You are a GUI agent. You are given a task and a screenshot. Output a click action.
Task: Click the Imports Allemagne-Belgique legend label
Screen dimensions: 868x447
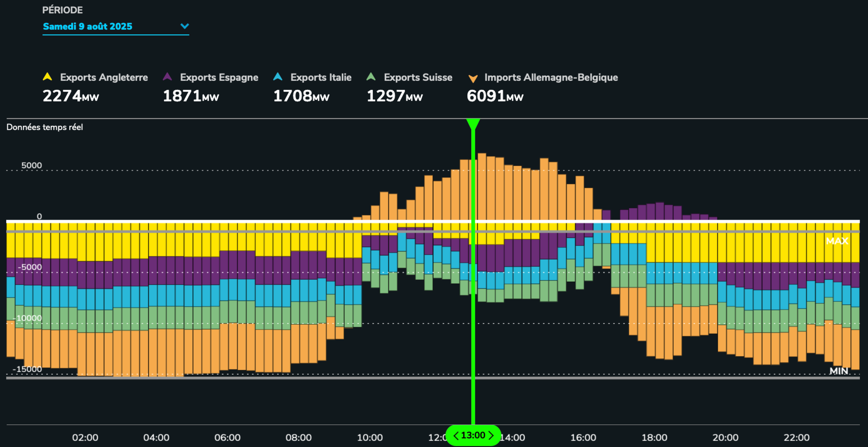(x=551, y=77)
